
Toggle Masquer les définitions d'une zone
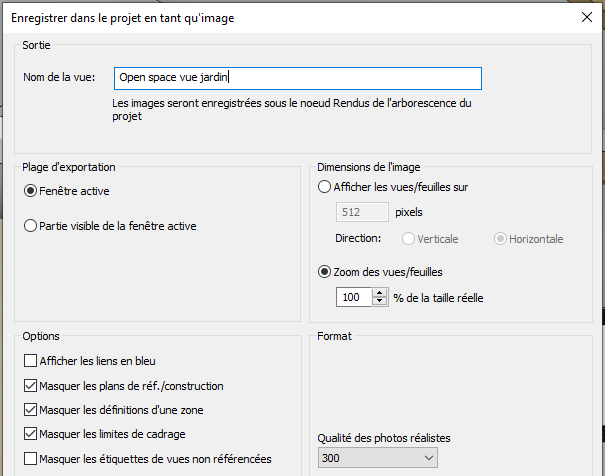30,410
